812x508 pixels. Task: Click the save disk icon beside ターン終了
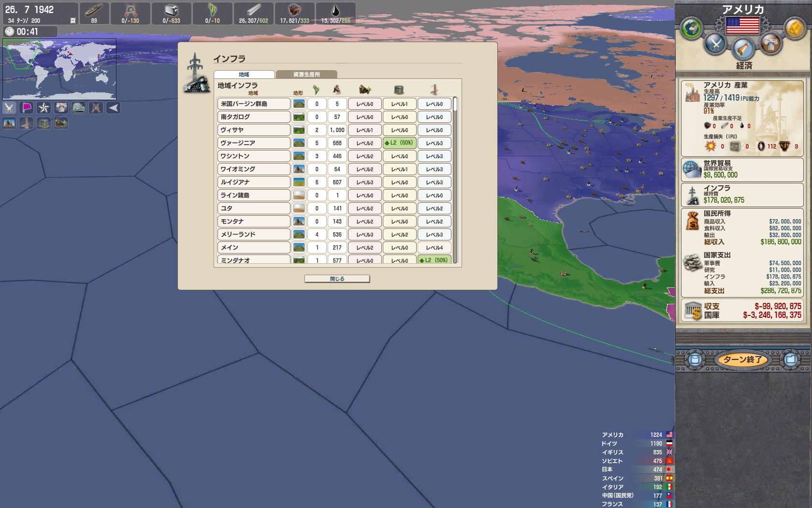tap(695, 359)
